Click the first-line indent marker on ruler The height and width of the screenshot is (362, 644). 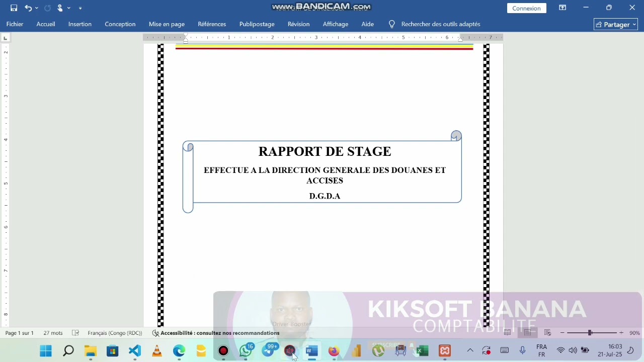(x=185, y=36)
